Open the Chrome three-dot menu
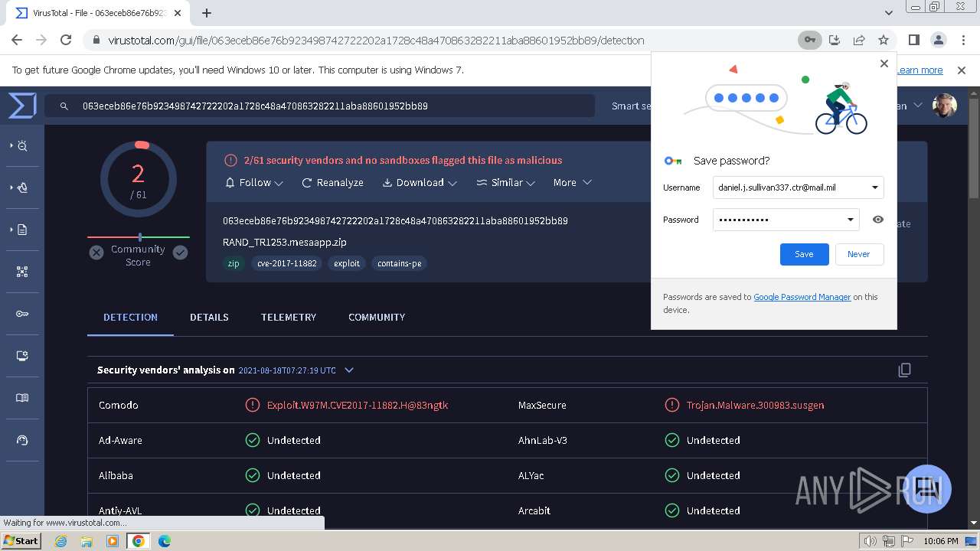This screenshot has width=980, height=551. click(962, 40)
